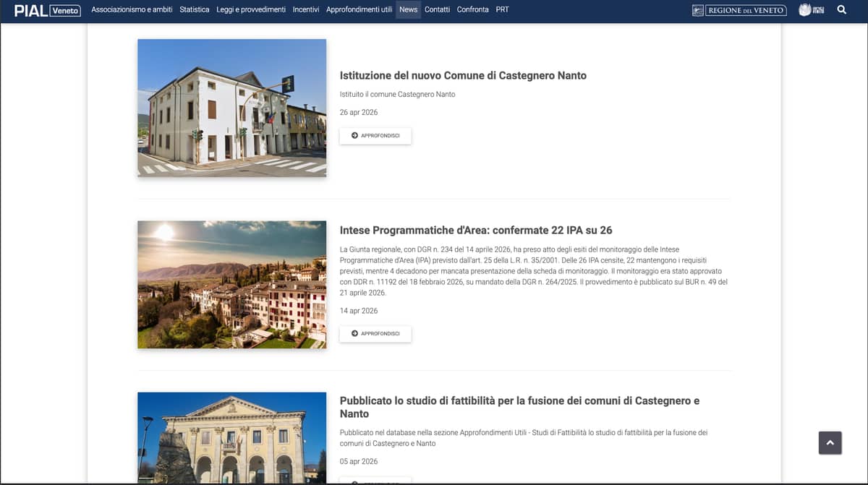The height and width of the screenshot is (485, 868).
Task: Click the date 26 apr 2026
Action: 359,112
